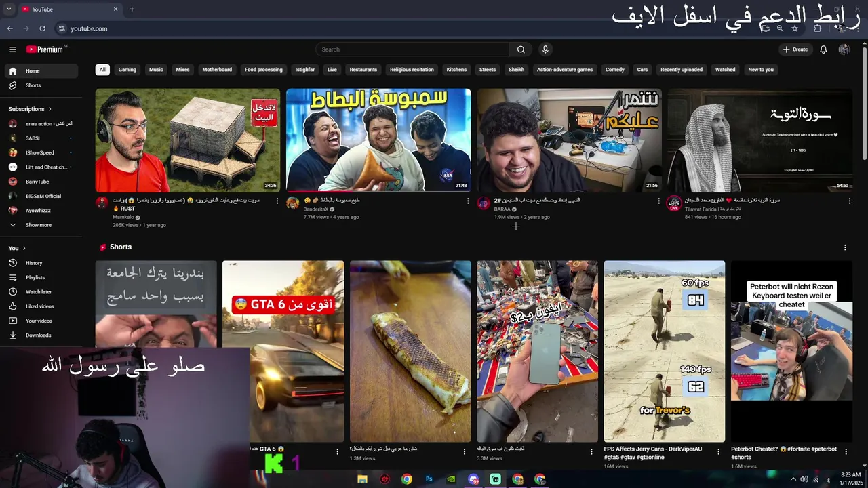
Task: Select the Music filter chip
Action: (x=156, y=70)
